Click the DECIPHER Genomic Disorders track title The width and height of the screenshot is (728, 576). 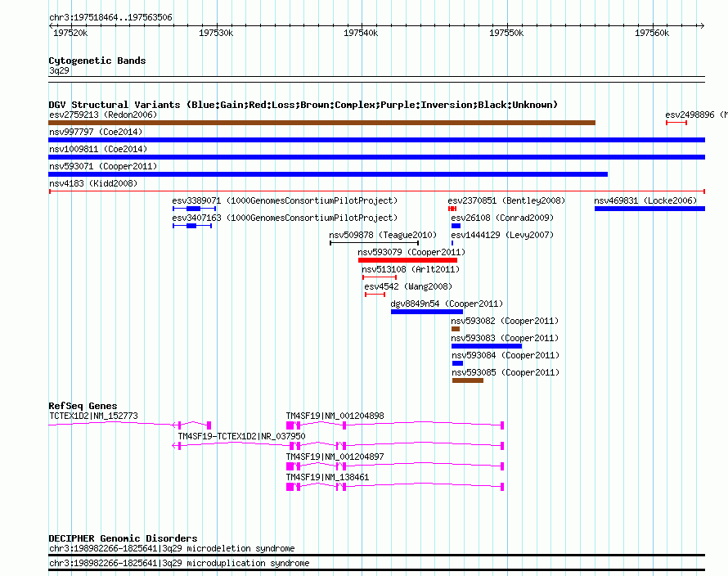coord(123,538)
